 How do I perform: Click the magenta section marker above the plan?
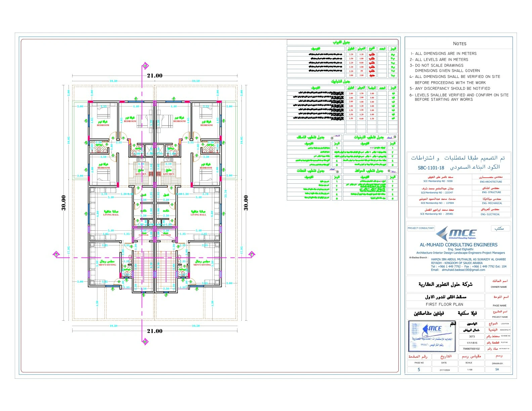tap(145, 66)
